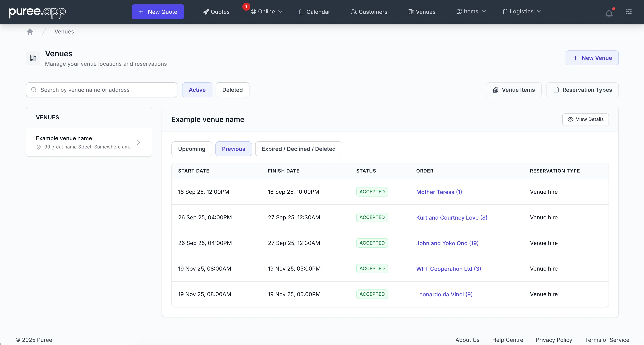Click the home icon in the breadcrumb
This screenshot has height=345, width=644.
(x=30, y=31)
